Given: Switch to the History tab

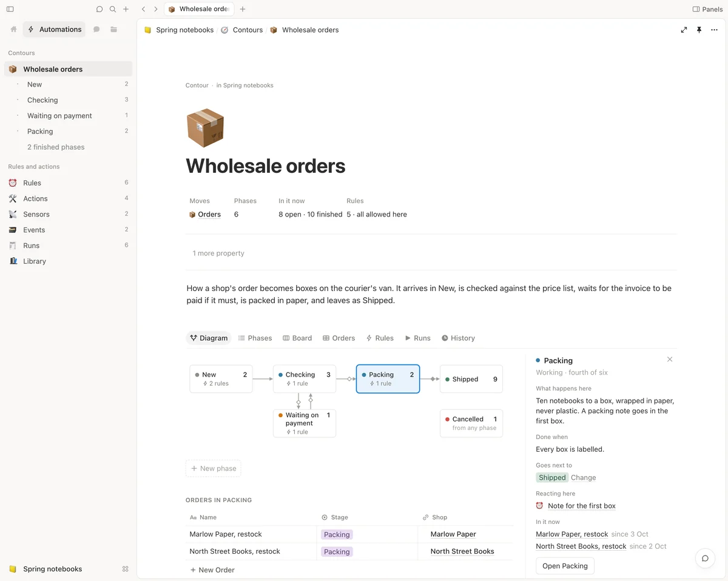Looking at the screenshot, I should [x=458, y=338].
